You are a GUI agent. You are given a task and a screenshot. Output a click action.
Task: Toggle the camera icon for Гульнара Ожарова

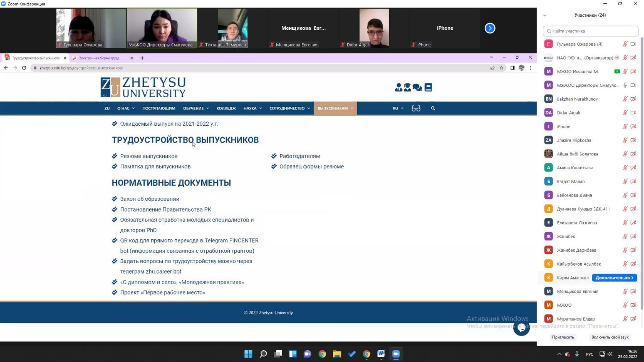633,44
